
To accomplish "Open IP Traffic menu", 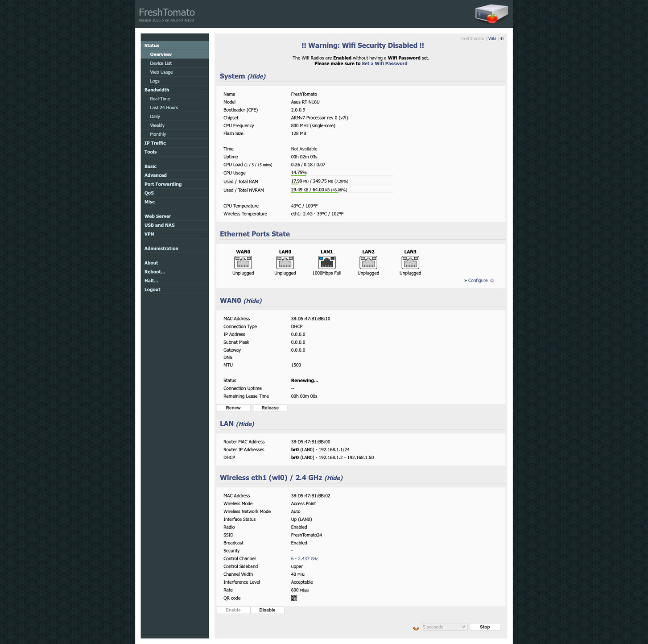I will [175, 143].
